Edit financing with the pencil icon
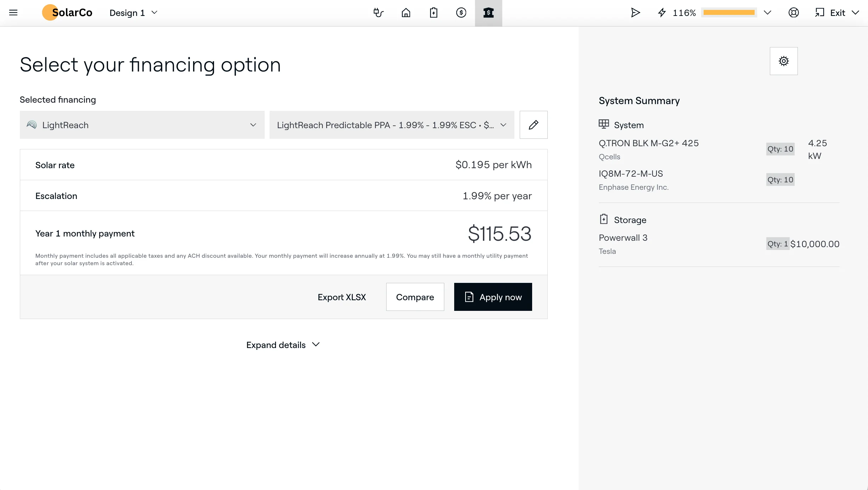The image size is (868, 490). [534, 125]
